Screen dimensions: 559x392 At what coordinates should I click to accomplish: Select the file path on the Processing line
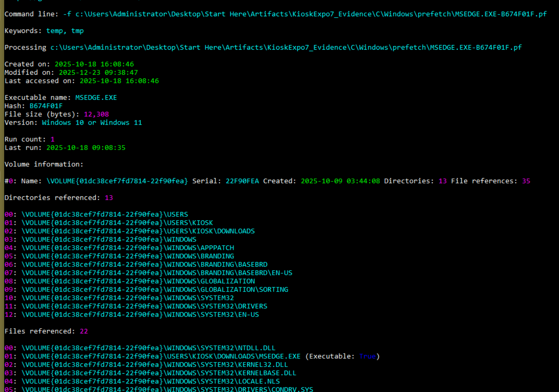286,48
